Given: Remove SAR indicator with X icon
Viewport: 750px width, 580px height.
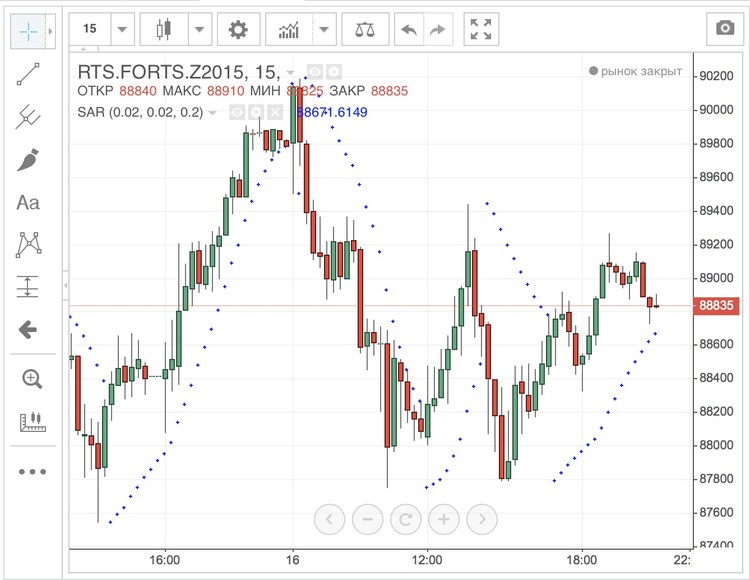Looking at the screenshot, I should (275, 112).
